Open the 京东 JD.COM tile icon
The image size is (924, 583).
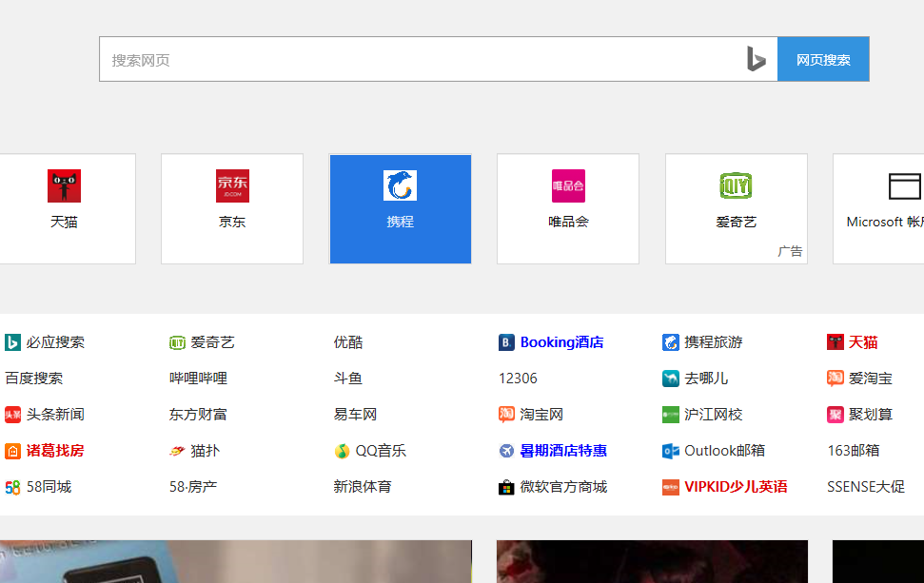232,186
